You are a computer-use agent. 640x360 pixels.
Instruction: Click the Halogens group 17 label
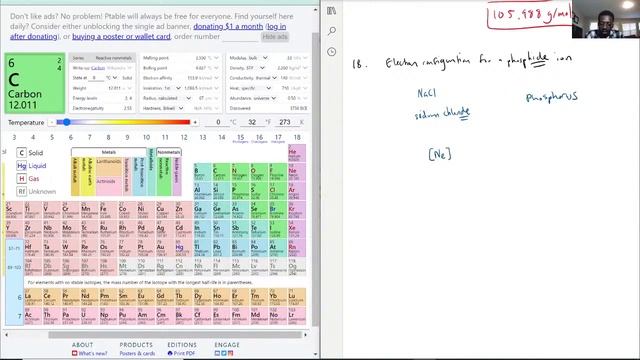pos(278,142)
